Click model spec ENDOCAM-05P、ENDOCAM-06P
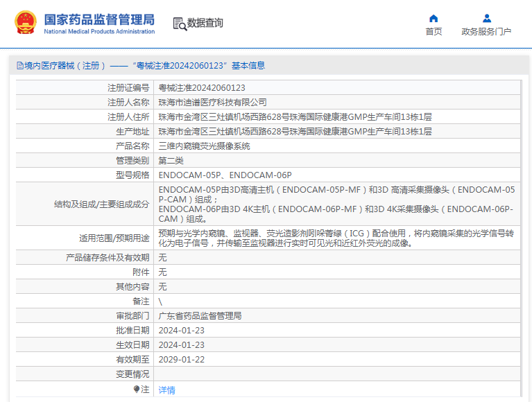The height and width of the screenshot is (402, 532). tap(225, 175)
